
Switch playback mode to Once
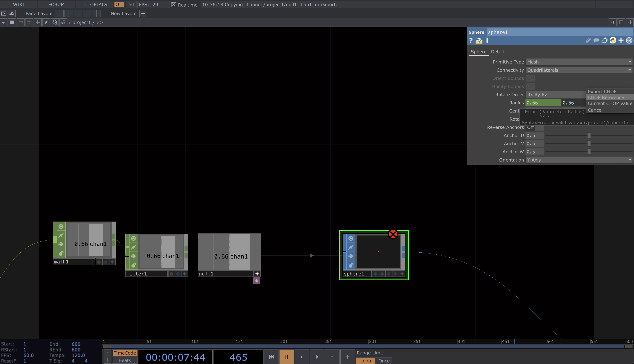[384, 360]
